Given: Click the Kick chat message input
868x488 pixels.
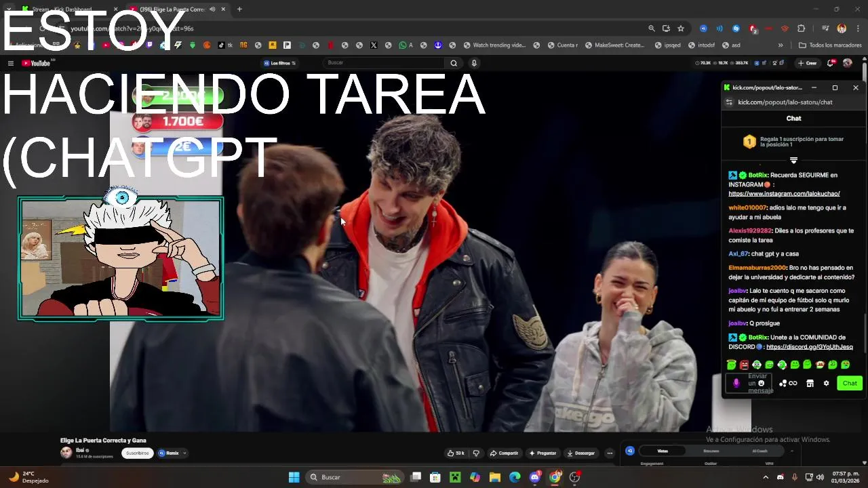Looking at the screenshot, I should (749, 384).
